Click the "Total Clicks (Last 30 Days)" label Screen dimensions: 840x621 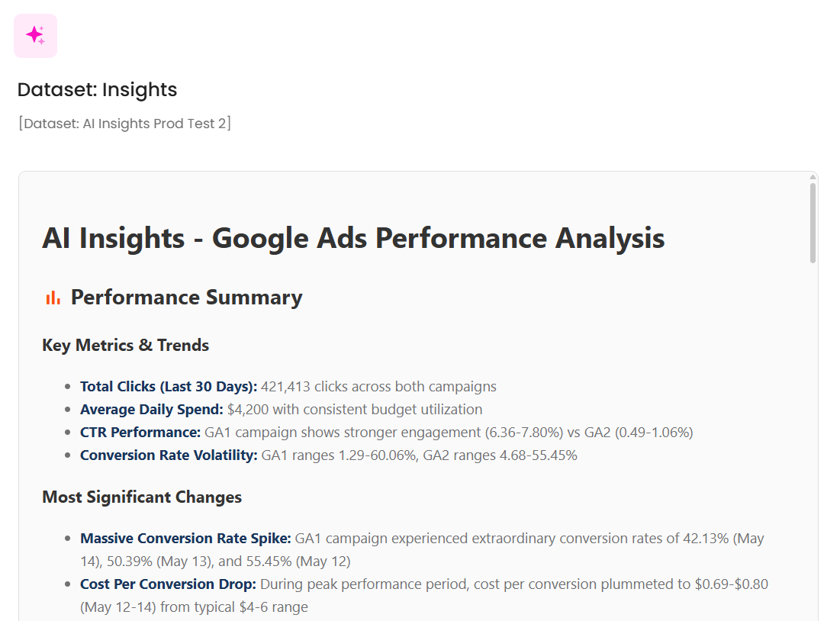[x=169, y=387]
